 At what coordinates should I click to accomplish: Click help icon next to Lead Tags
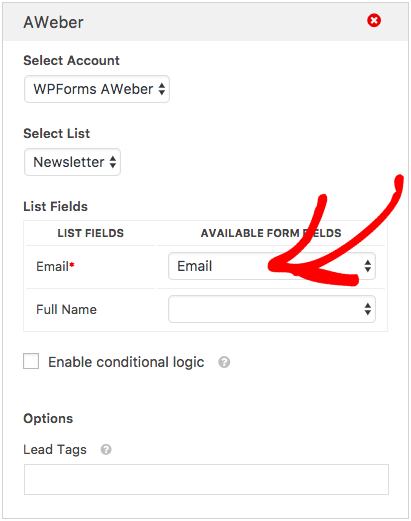pyautogui.click(x=106, y=450)
